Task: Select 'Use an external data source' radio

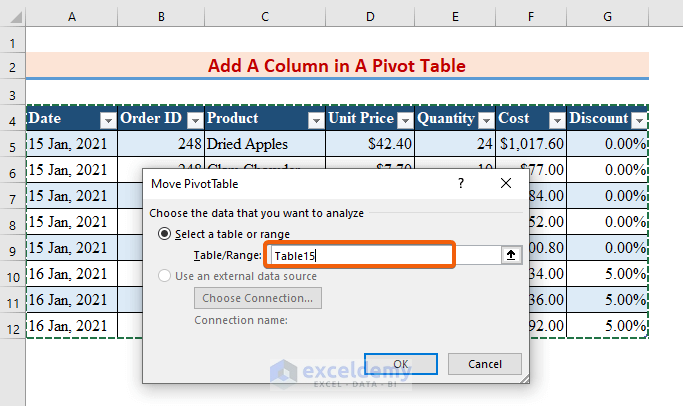Action: (x=165, y=276)
